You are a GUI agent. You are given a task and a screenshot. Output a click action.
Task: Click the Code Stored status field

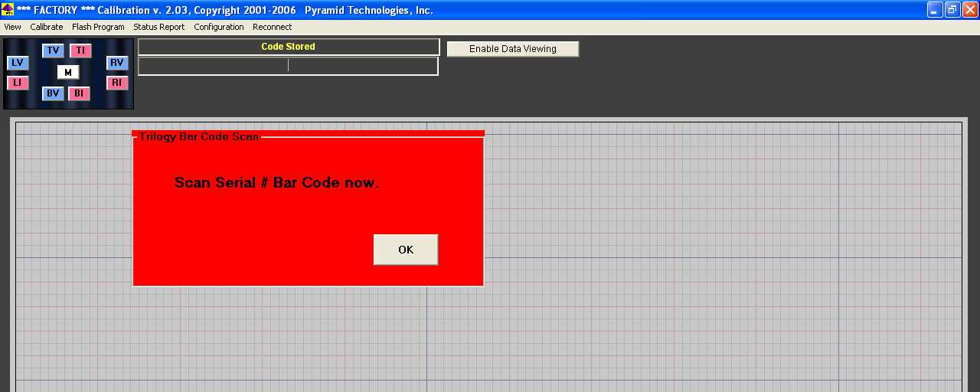pos(289,47)
